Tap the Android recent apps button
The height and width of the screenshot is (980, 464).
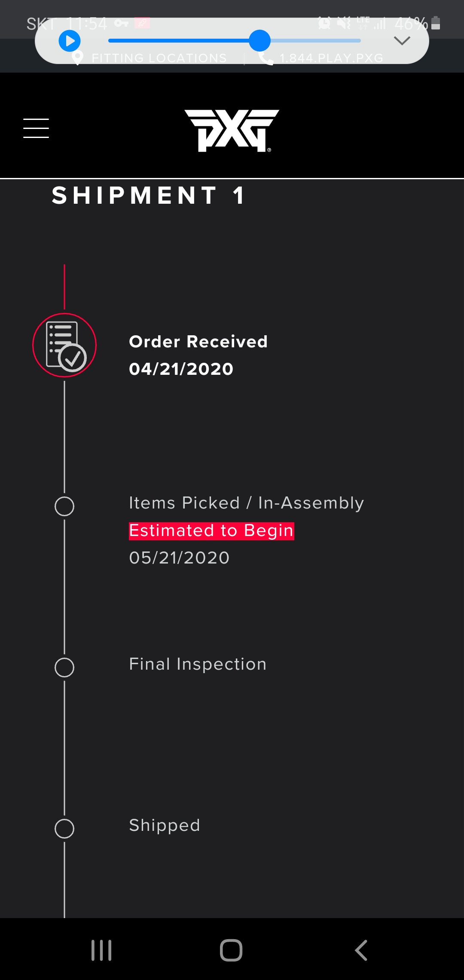pyautogui.click(x=101, y=950)
